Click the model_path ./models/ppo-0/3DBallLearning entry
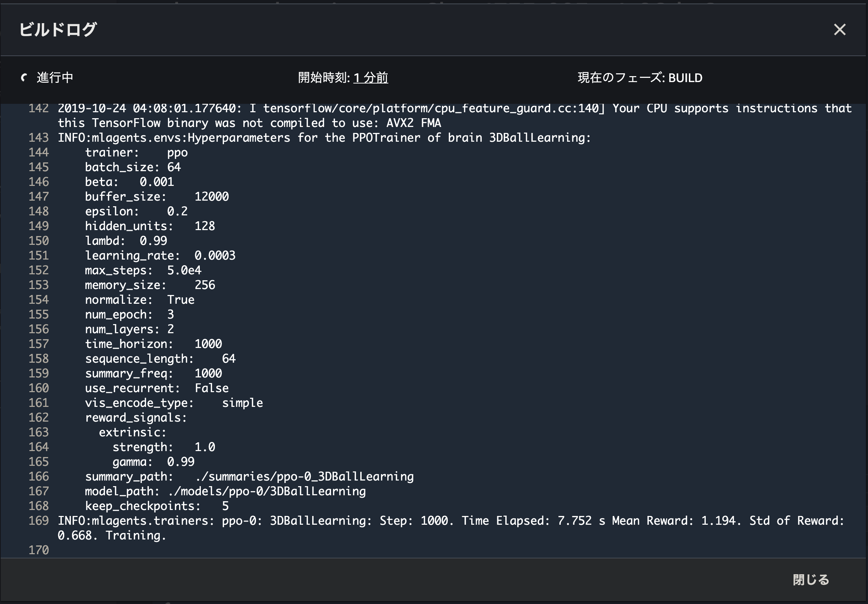Image resolution: width=868 pixels, height=604 pixels. 225,491
